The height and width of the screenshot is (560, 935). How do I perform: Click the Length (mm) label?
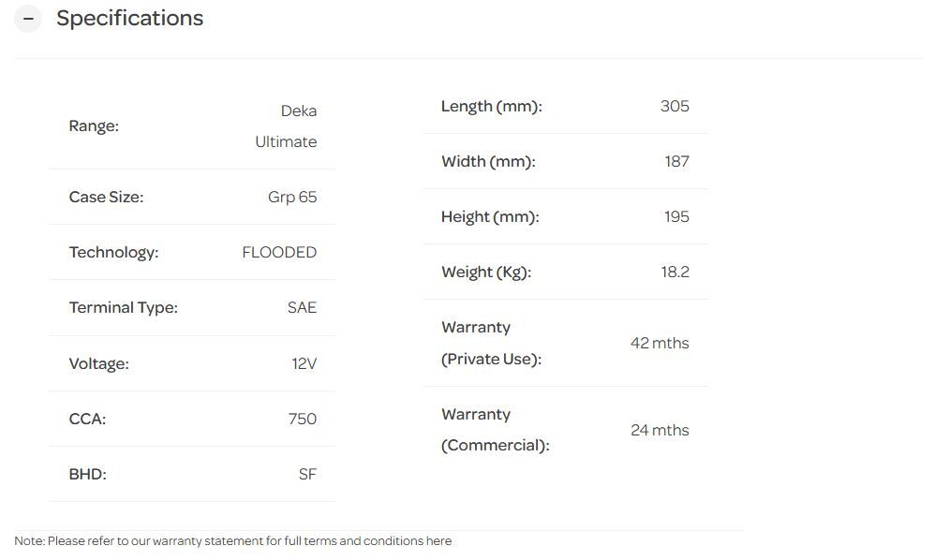pos(491,107)
